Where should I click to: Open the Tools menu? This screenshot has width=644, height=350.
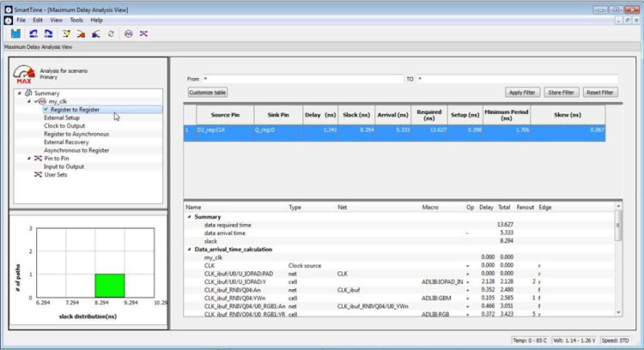click(x=76, y=19)
